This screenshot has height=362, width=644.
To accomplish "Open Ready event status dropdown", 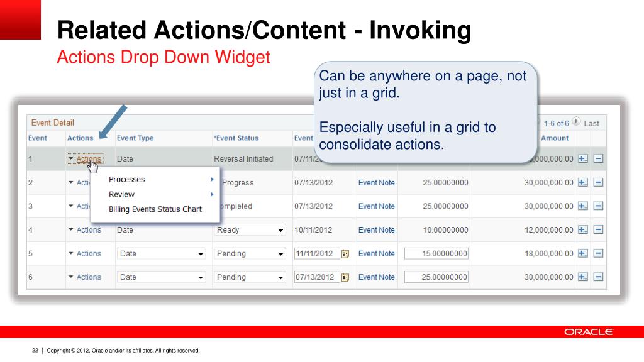I will (x=250, y=230).
